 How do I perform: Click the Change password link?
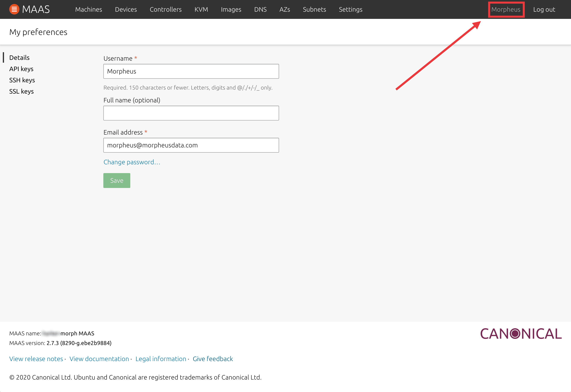point(131,162)
